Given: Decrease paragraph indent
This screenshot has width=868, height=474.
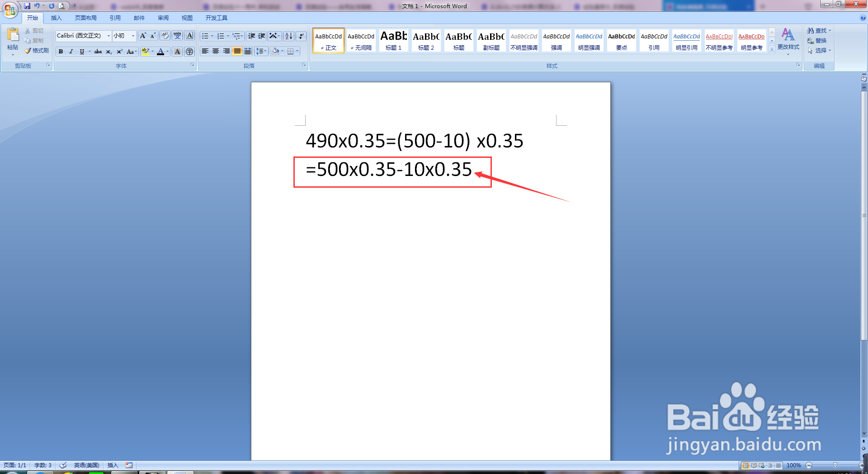Looking at the screenshot, I should click(251, 36).
